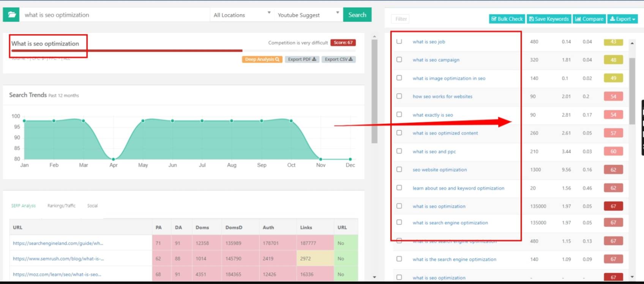Viewport: 644px width, 284px height.
Task: Click the green Search button
Action: (357, 15)
